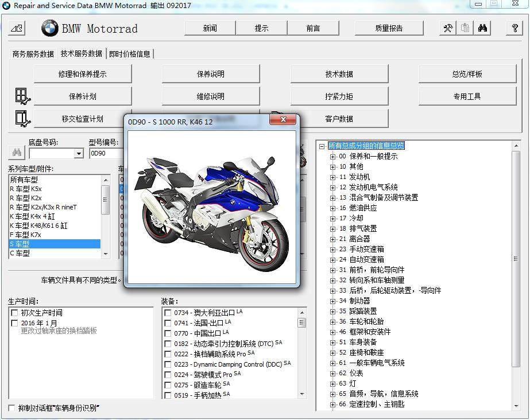This screenshot has width=530, height=420.
Task: Switch to 商务服务数据 tab
Action: (33, 54)
